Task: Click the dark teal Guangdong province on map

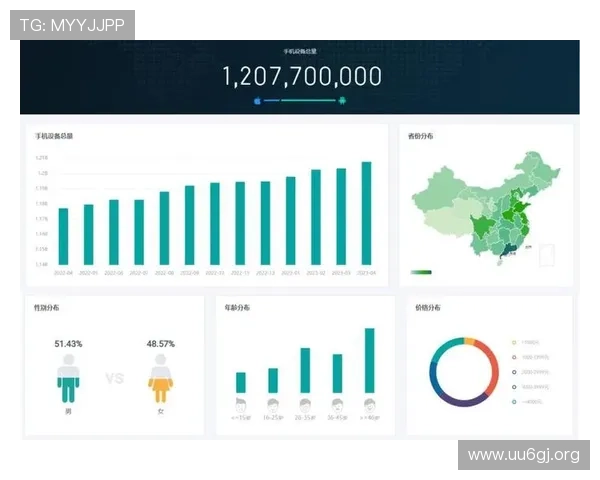Action: coord(509,250)
